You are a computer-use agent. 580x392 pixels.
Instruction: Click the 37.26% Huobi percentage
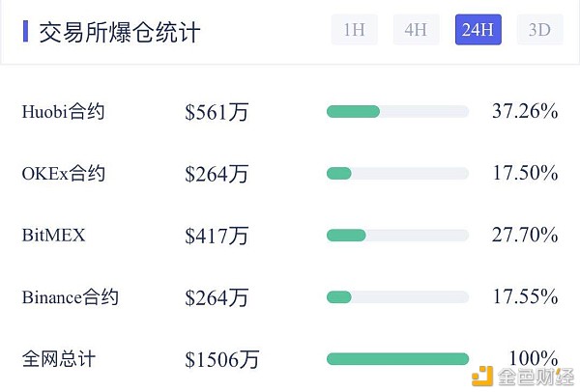point(525,112)
